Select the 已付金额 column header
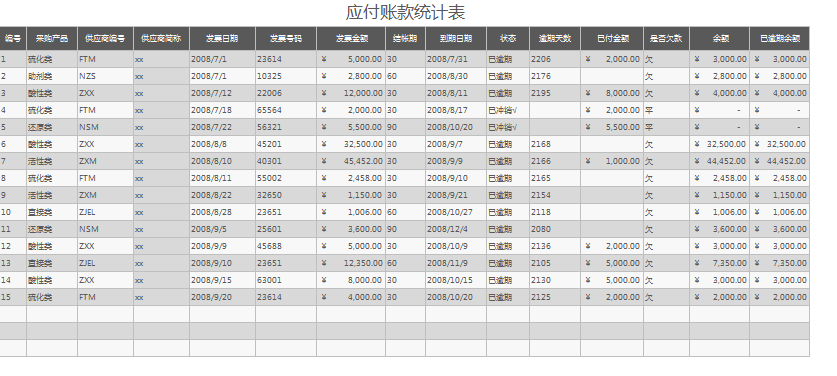Viewport: 837px width, 376px height. pos(612,38)
